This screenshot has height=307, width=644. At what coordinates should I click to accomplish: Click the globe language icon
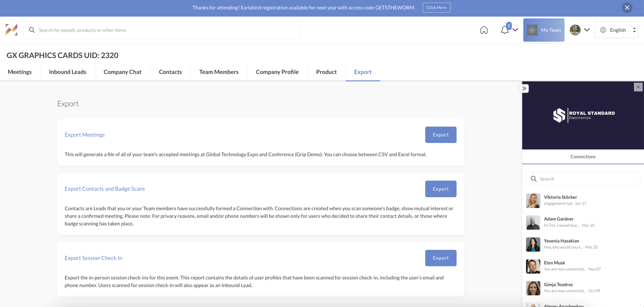tap(603, 30)
